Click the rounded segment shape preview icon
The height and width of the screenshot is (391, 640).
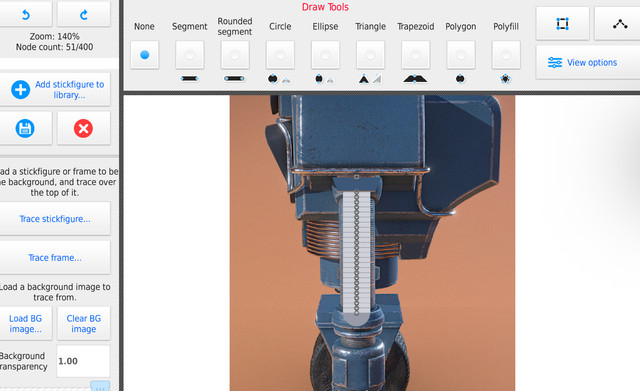(x=235, y=79)
